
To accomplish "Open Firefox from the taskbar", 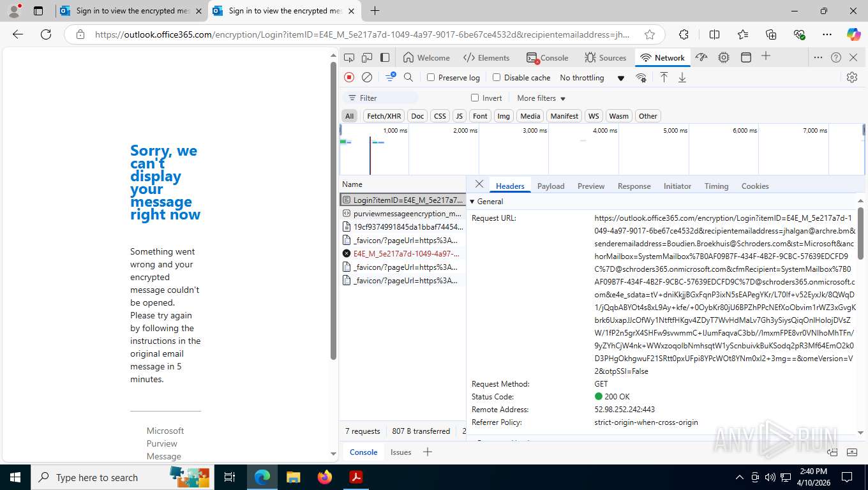I will click(x=324, y=477).
